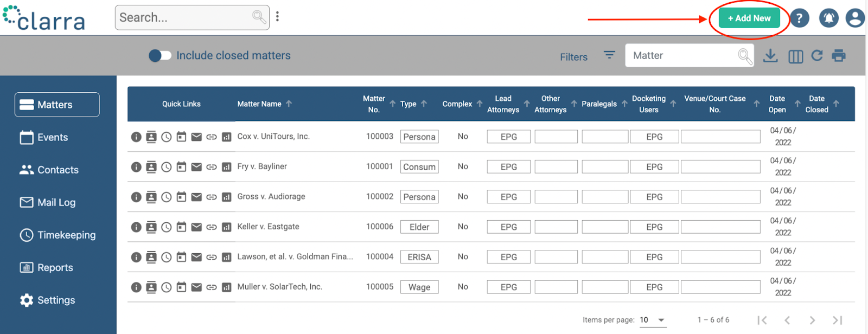Click the green Add New button
This screenshot has width=868, height=334.
pos(749,18)
